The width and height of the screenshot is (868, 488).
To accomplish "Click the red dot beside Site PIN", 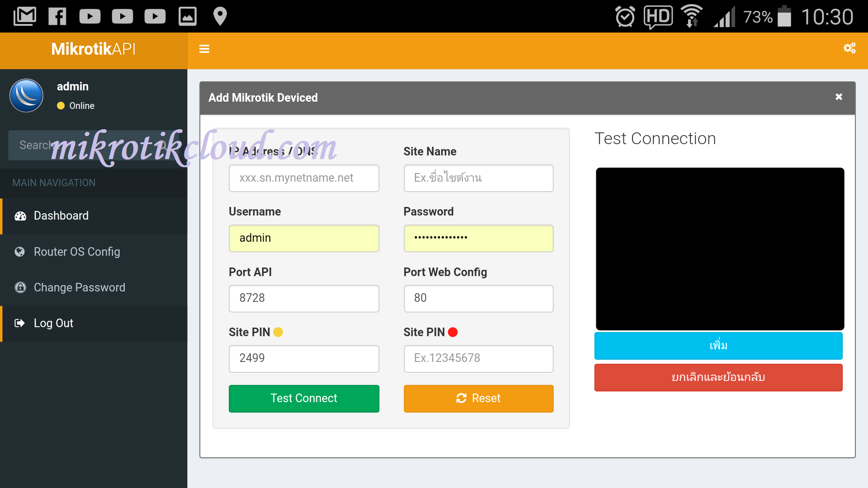I will (x=453, y=332).
